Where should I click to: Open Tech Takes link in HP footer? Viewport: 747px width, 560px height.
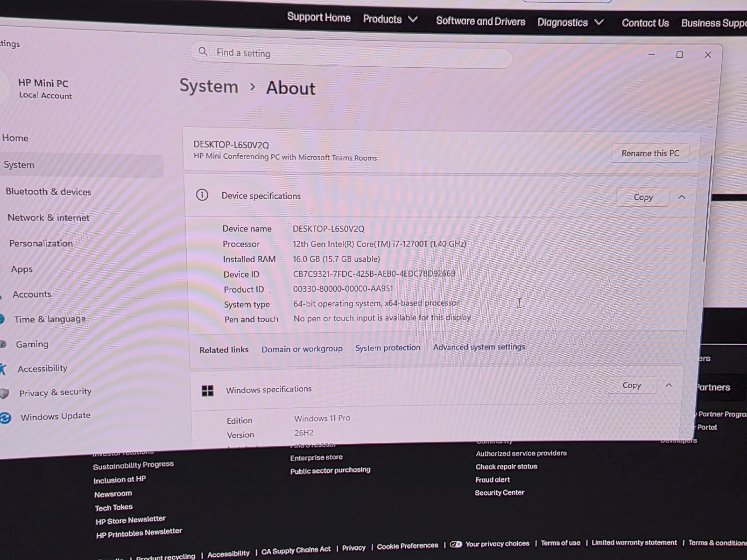[113, 507]
